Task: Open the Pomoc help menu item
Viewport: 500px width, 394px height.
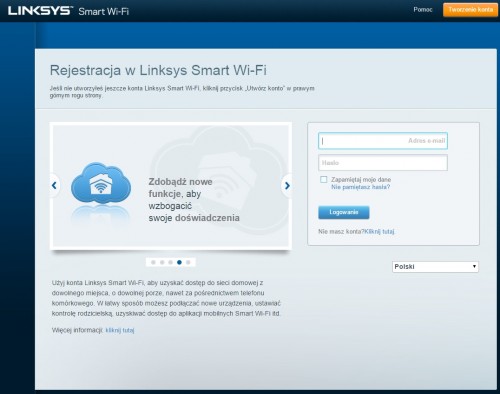Action: pyautogui.click(x=423, y=10)
